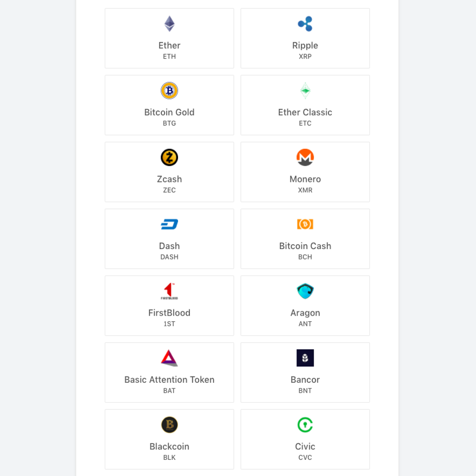The image size is (476, 476).
Task: Click the Ripple XRP logo icon
Action: tap(305, 24)
